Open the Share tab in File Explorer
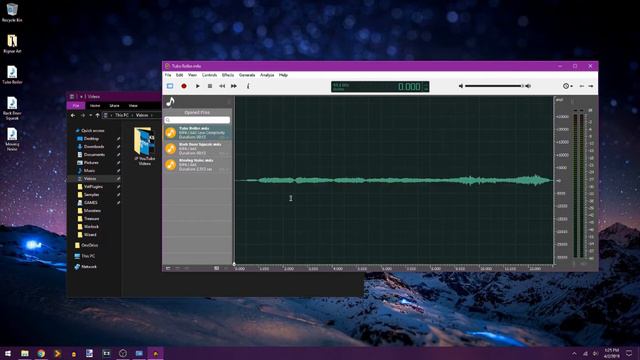640x360 pixels. click(x=114, y=106)
